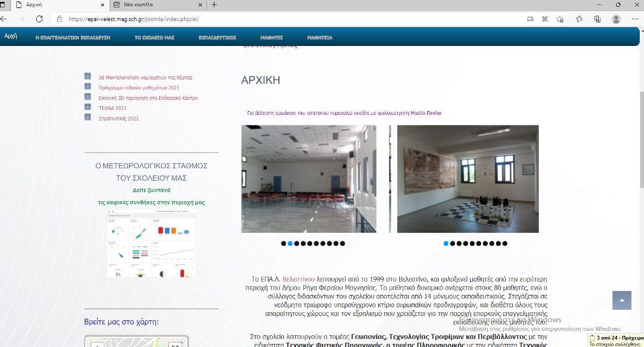The width and height of the screenshot is (644, 347).
Task: Select last dot of chess slideshow
Action: 505,243
